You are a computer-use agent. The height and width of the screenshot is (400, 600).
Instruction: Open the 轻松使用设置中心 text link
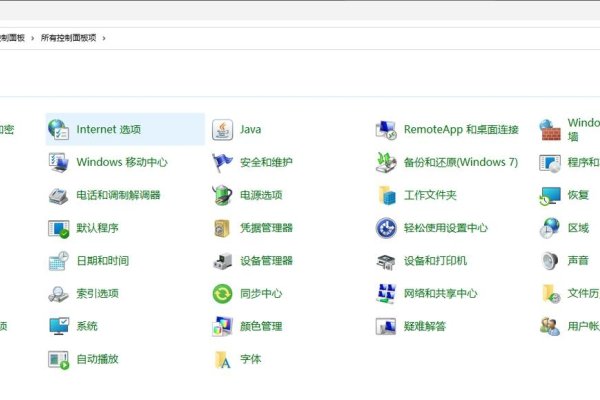point(446,228)
